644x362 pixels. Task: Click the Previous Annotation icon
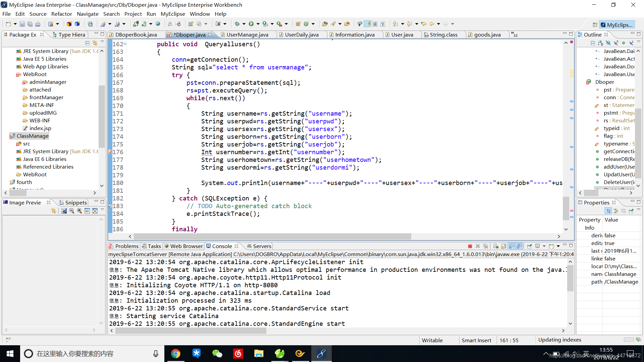tap(410, 24)
